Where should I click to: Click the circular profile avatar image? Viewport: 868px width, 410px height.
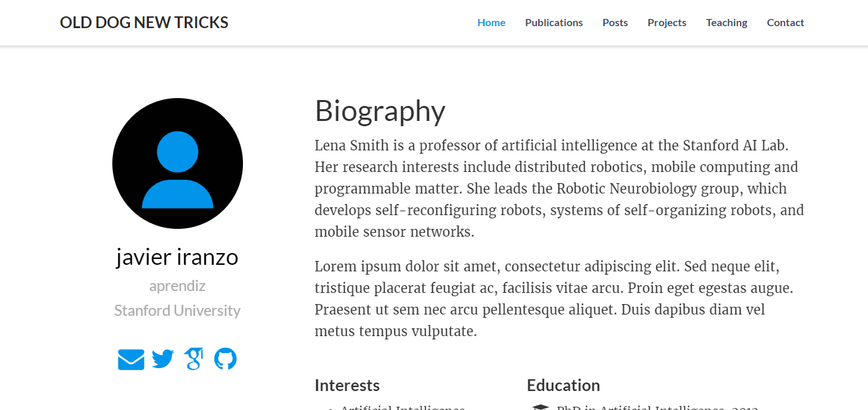click(x=178, y=163)
